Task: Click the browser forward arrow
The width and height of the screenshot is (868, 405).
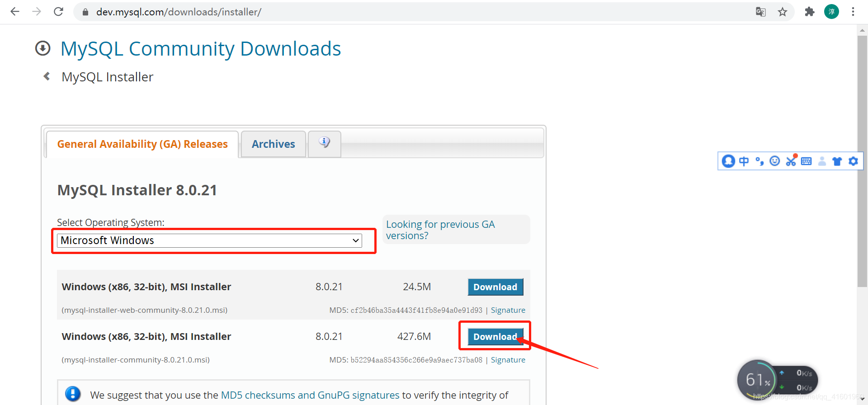Action: (x=37, y=12)
